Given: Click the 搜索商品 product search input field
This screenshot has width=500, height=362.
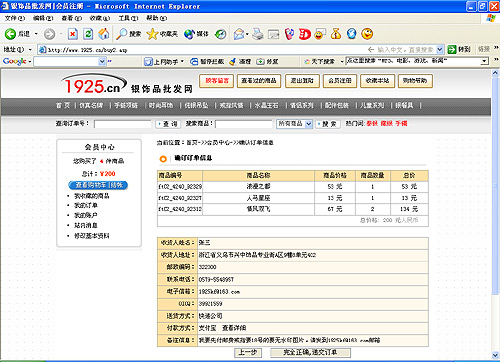Looking at the screenshot, I should [x=244, y=124].
